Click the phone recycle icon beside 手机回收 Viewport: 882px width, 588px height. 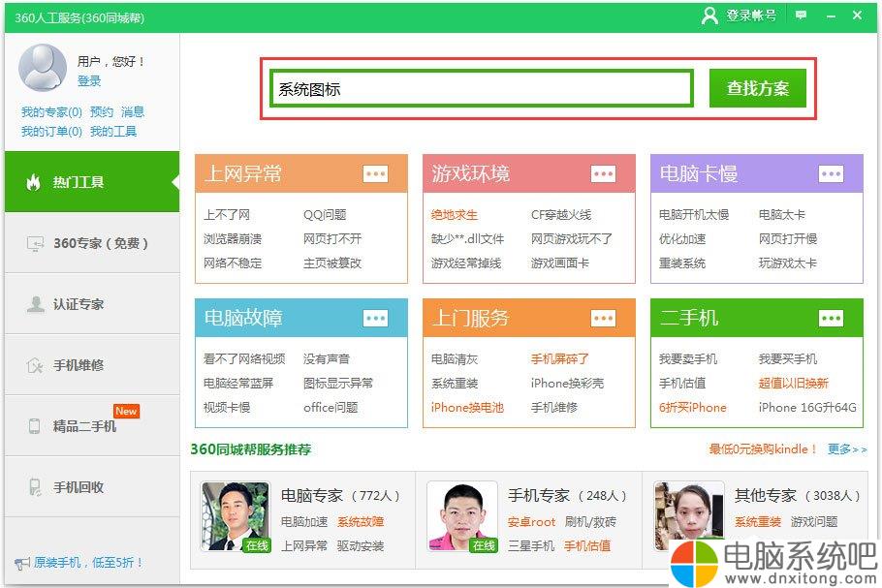click(x=35, y=487)
